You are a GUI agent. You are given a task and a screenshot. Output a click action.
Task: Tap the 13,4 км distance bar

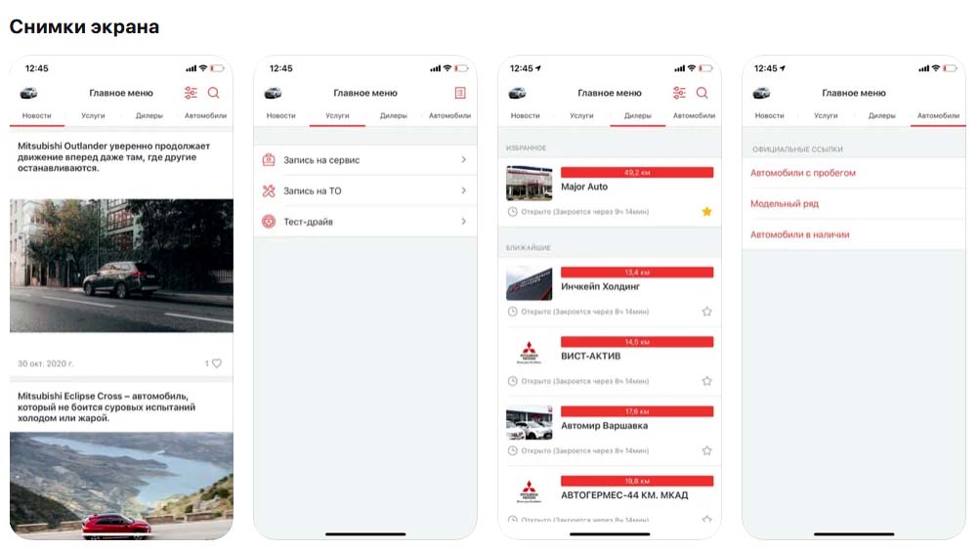(x=637, y=273)
